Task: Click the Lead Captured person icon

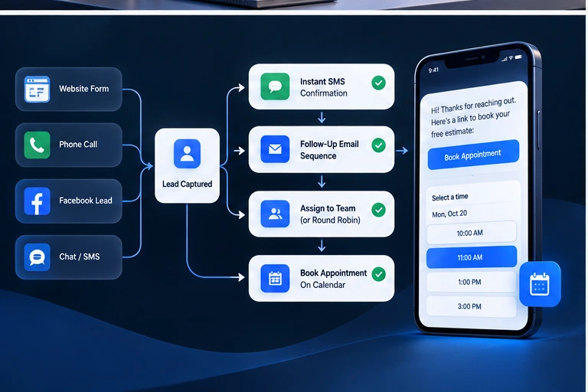Action: (x=187, y=153)
